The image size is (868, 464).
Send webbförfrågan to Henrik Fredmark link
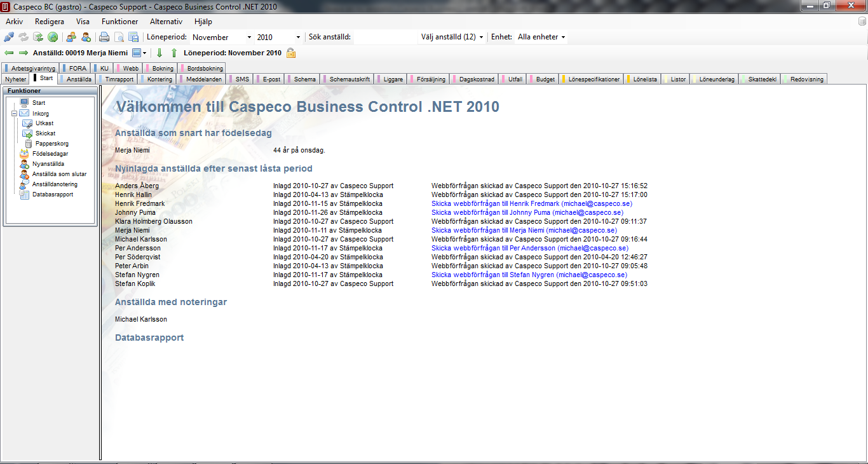[532, 203]
